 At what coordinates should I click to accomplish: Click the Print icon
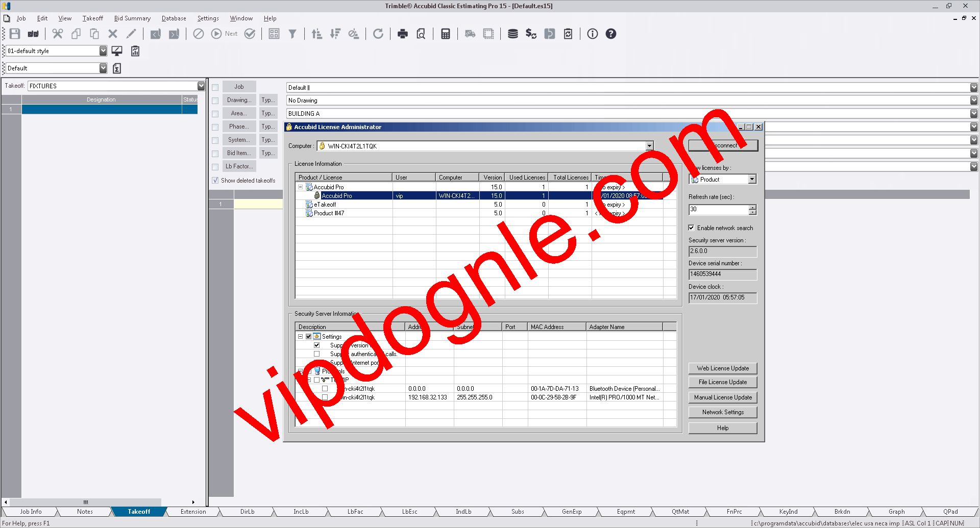pyautogui.click(x=403, y=34)
